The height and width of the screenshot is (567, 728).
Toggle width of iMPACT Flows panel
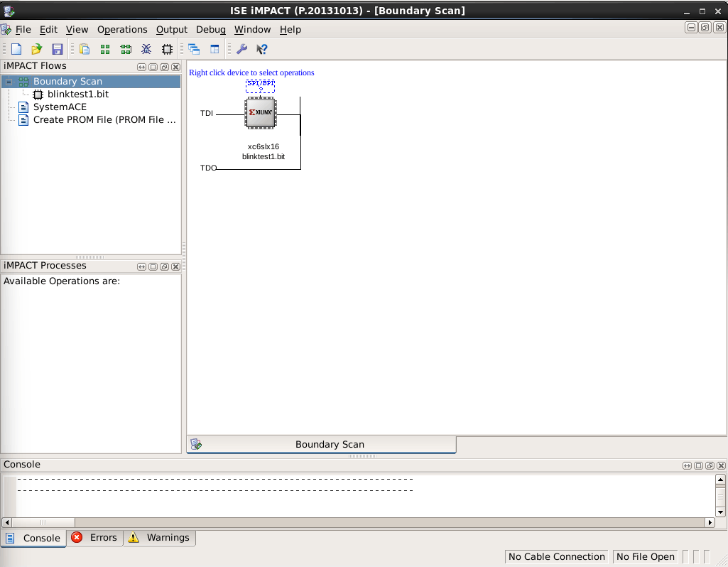coord(141,67)
